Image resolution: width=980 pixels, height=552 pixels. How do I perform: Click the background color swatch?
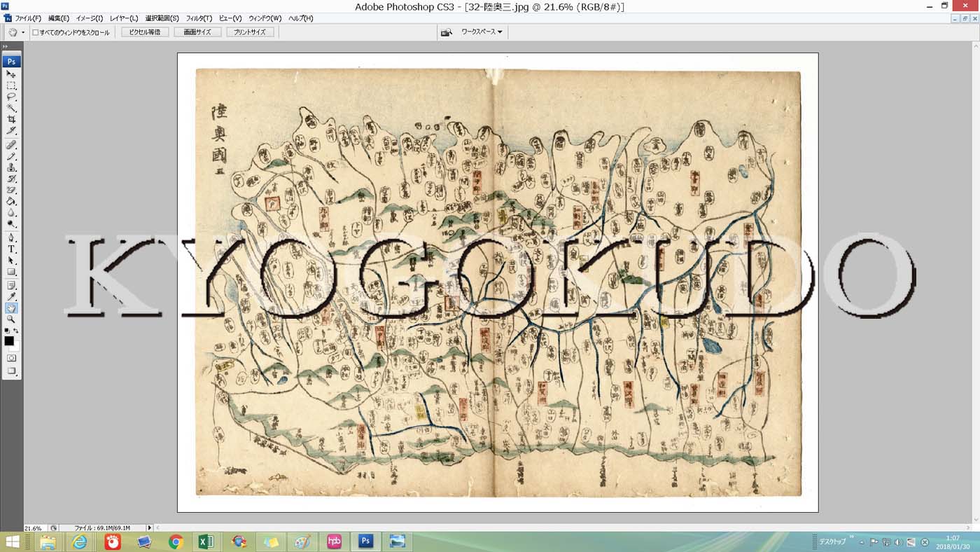[x=15, y=346]
